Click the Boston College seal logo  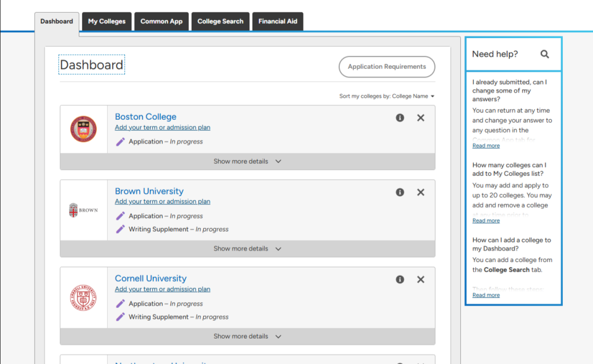(x=83, y=129)
